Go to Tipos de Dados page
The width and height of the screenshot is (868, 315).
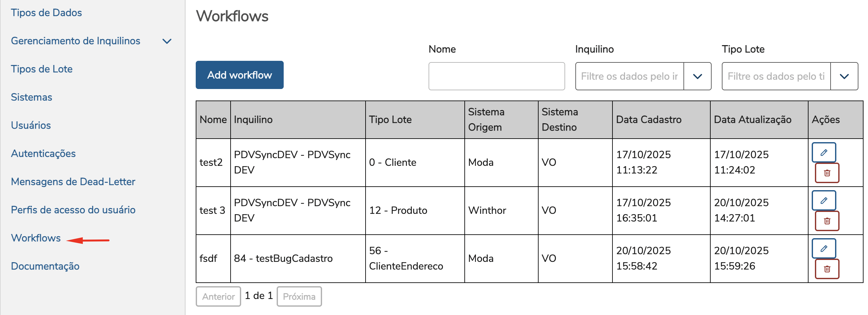(x=46, y=13)
